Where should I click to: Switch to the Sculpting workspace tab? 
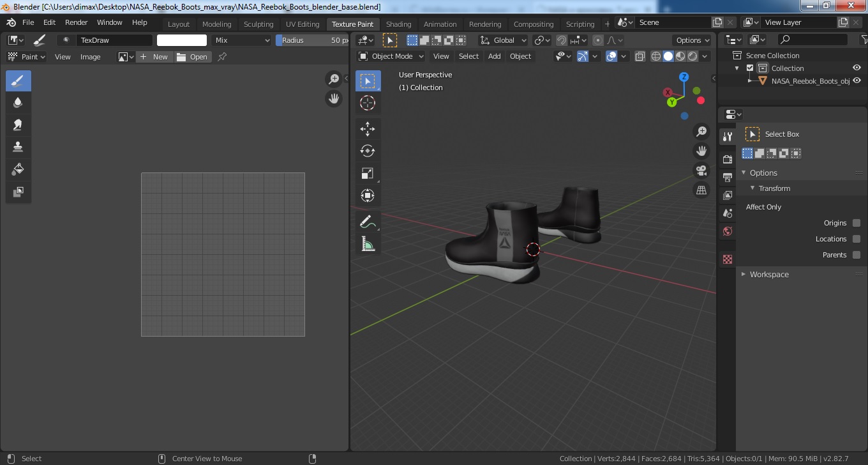(x=258, y=24)
